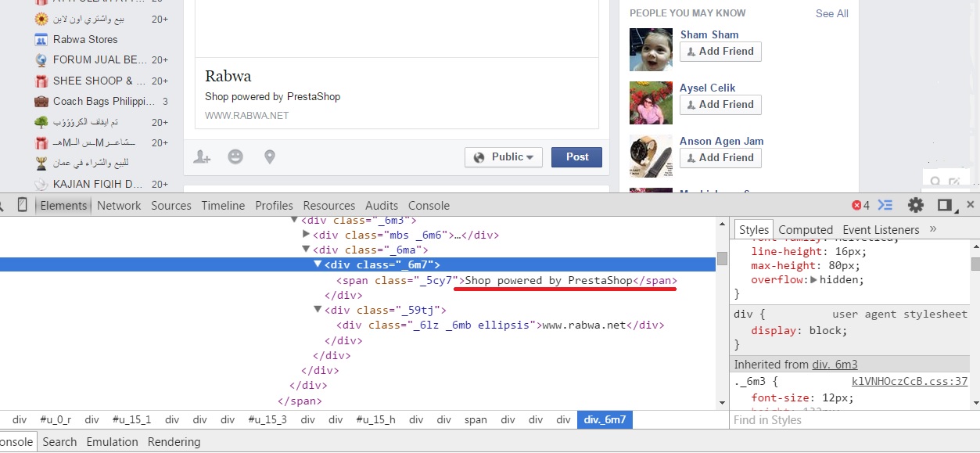Open the Search drawer tab

coord(59,442)
